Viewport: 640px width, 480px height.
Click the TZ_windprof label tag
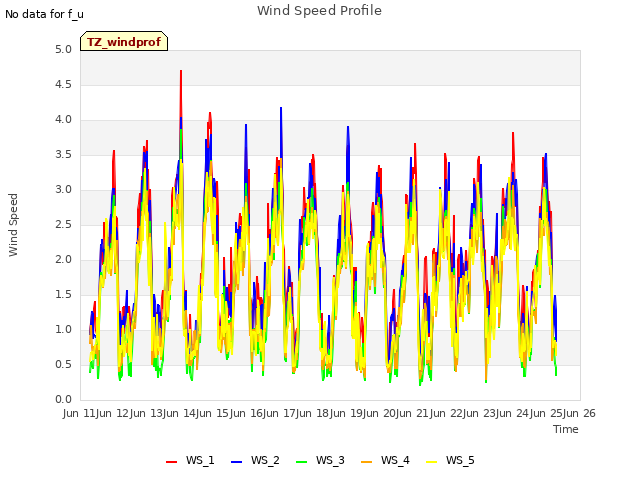124,41
